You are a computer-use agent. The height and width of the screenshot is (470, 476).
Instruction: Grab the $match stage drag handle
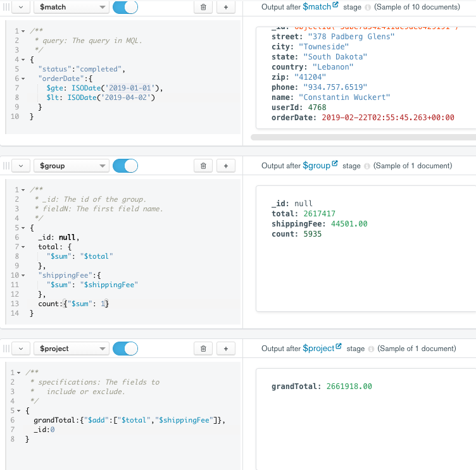tap(6, 7)
